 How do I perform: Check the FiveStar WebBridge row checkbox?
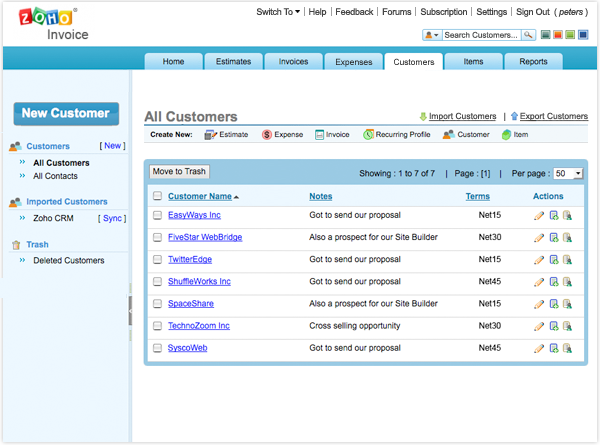click(157, 237)
